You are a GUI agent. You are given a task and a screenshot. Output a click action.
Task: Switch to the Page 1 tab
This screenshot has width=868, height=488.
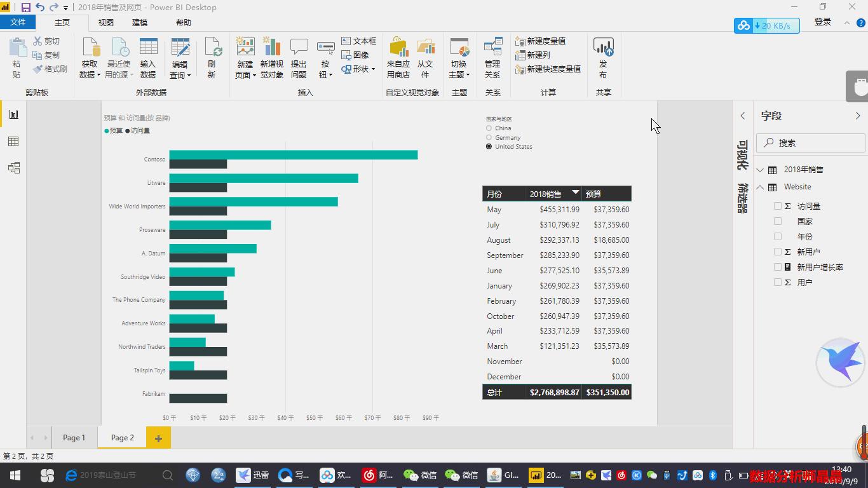(74, 438)
